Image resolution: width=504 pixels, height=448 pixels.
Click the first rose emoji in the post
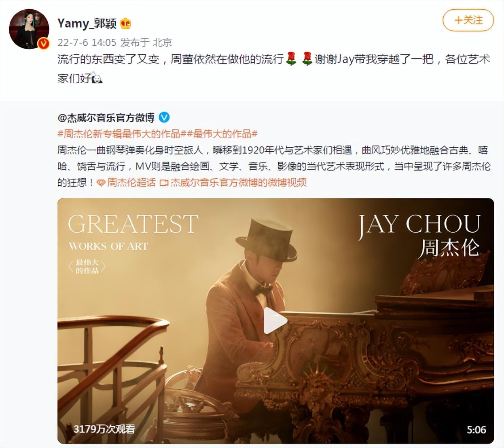point(291,59)
